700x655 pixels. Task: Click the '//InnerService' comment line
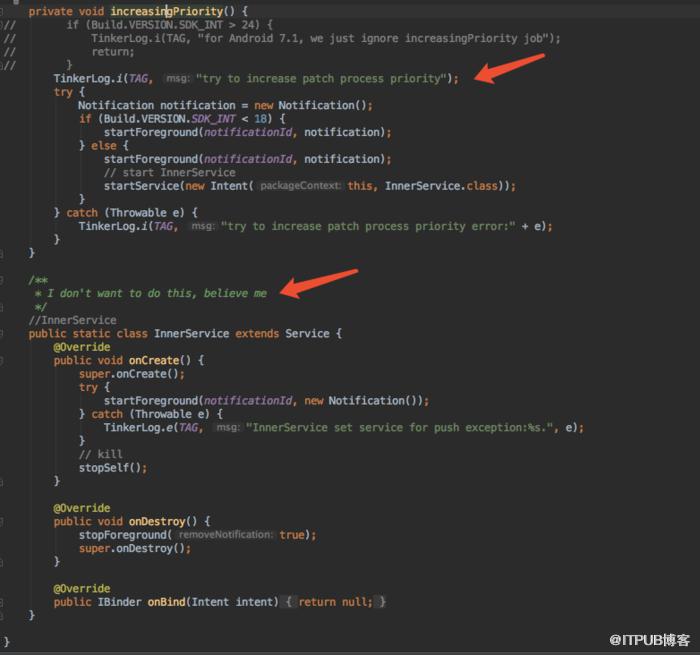pyautogui.click(x=72, y=320)
